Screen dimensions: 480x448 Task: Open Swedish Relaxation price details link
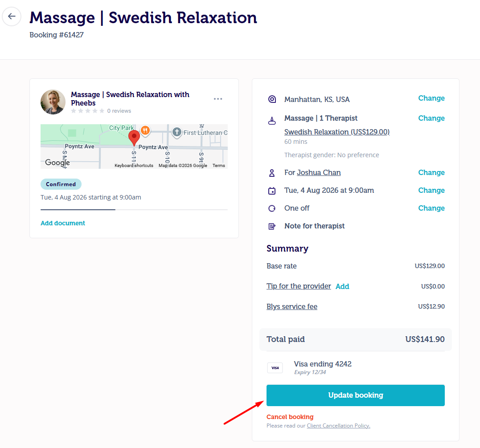[337, 132]
